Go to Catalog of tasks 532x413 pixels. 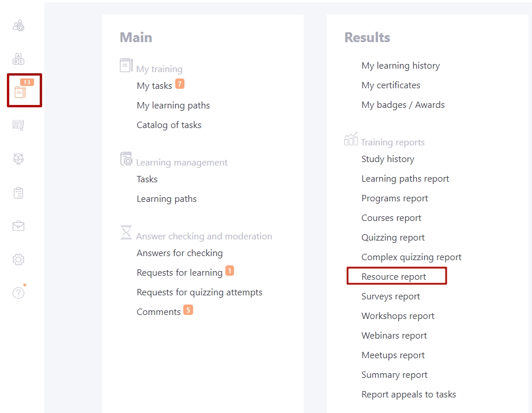(x=169, y=125)
